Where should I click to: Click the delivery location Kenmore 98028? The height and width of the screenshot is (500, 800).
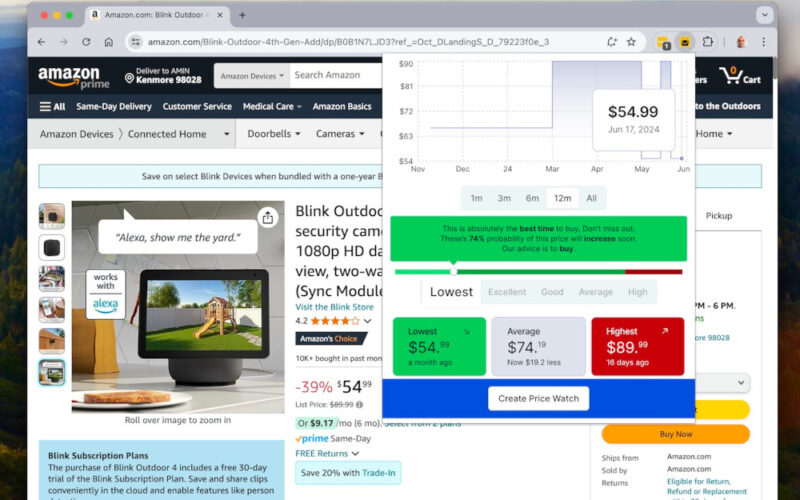[163, 76]
